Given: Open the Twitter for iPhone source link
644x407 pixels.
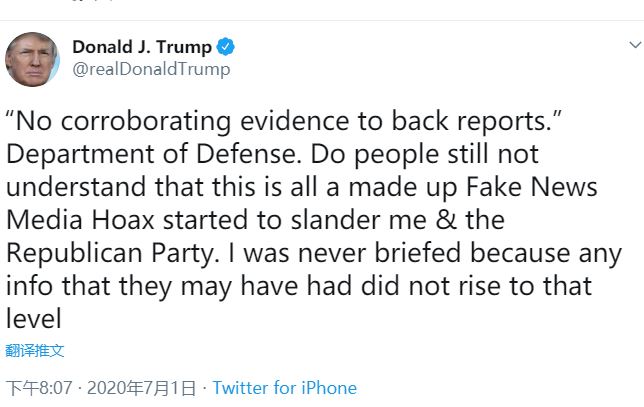Looking at the screenshot, I should (284, 388).
